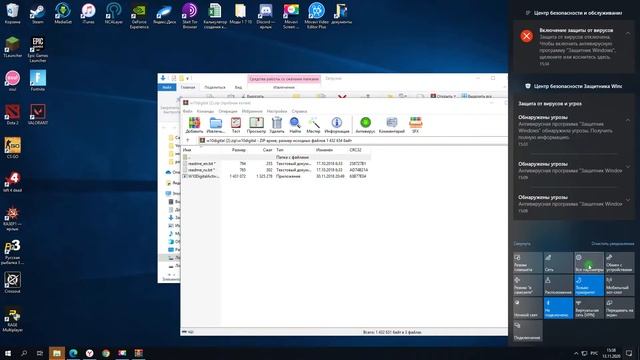Open Steam from the desktop

coord(38,14)
